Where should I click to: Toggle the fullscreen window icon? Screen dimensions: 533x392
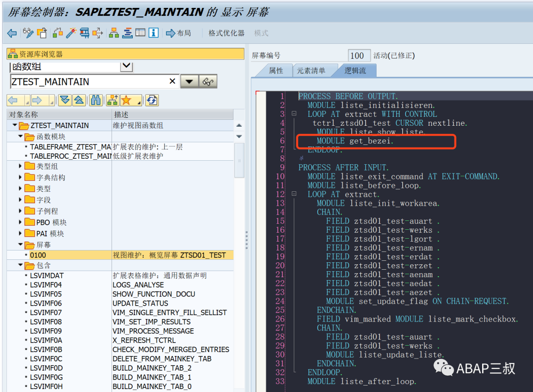(140, 33)
